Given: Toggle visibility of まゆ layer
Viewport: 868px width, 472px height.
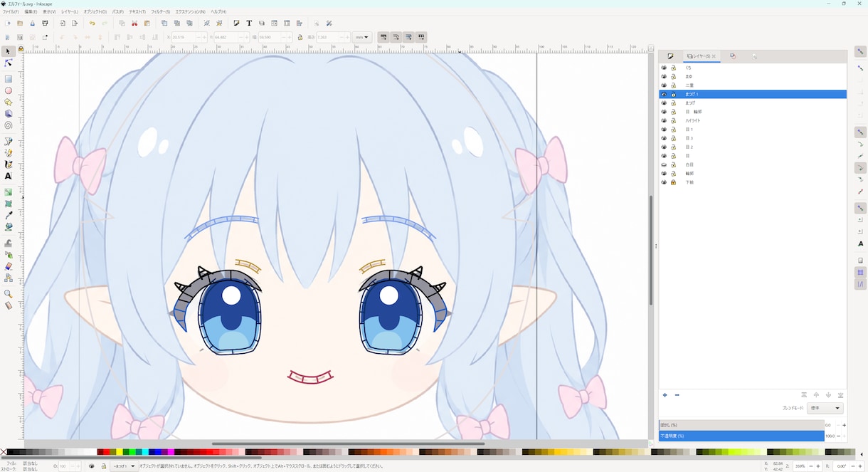Looking at the screenshot, I should pos(664,76).
